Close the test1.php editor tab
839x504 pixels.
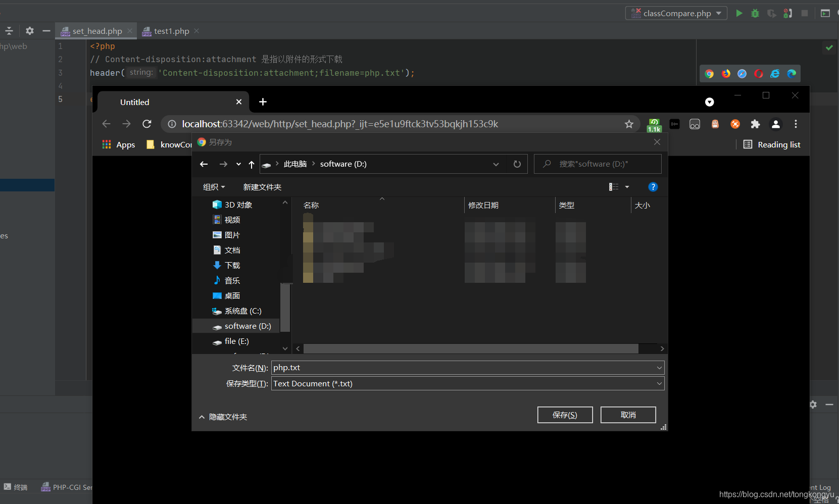tap(196, 31)
